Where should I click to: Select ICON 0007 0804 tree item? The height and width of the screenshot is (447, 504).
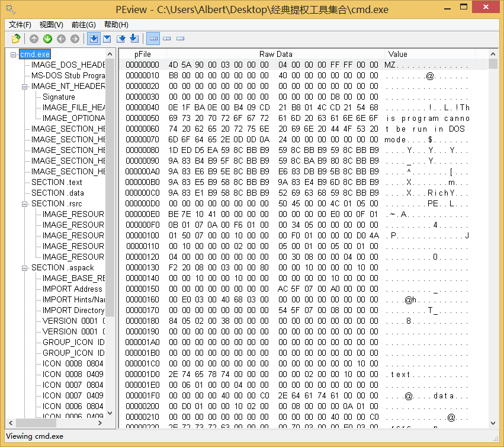tap(73, 385)
